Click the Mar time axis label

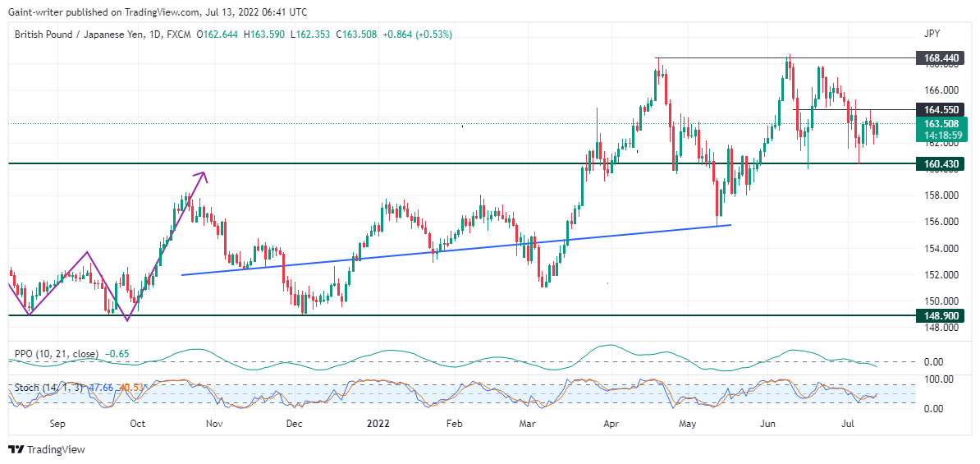click(x=528, y=424)
